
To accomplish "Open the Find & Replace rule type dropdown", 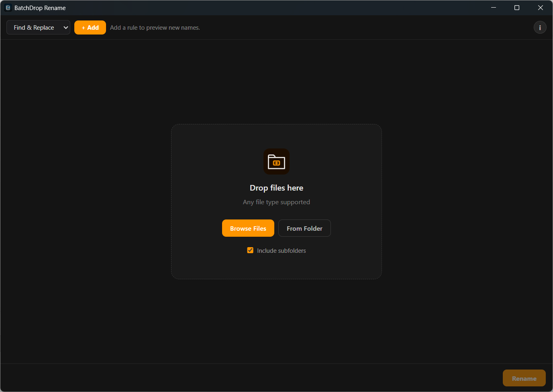I will point(38,27).
